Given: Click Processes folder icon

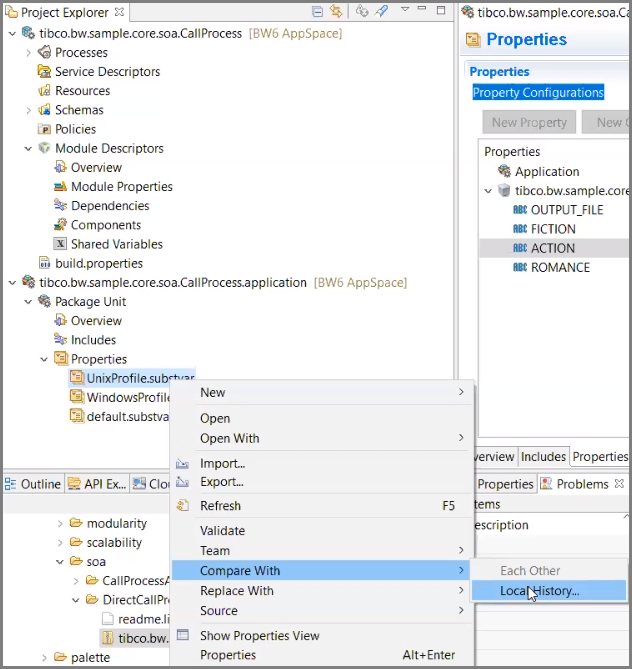Looking at the screenshot, I should point(44,52).
